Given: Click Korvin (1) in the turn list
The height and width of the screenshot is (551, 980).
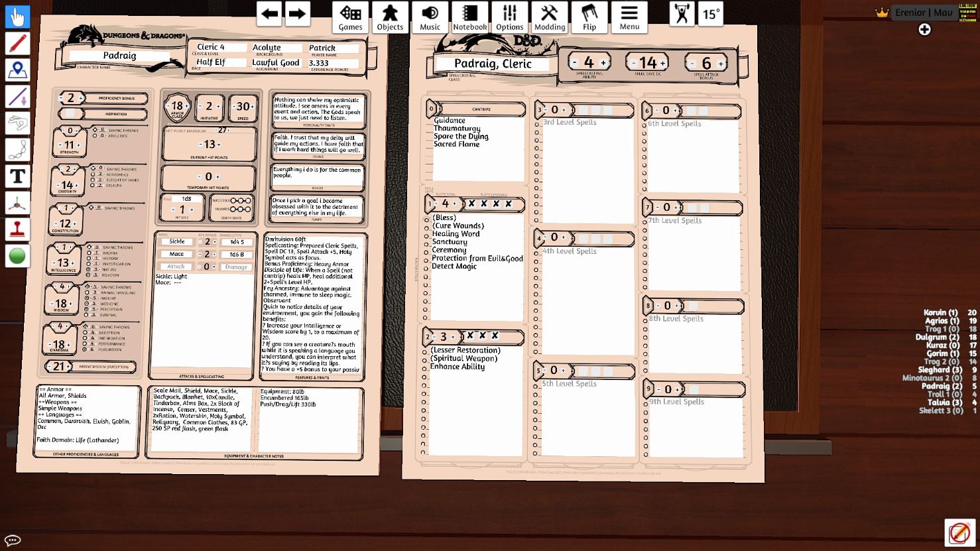Looking at the screenshot, I should (x=942, y=312).
